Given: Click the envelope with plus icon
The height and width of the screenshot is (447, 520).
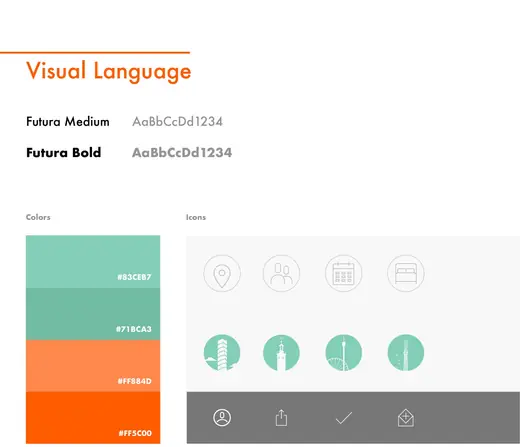Looking at the screenshot, I should click(406, 418).
